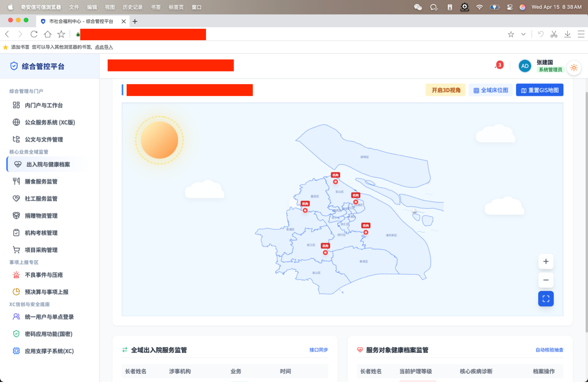
Task: Click the 机构 marker near 松江区
Action: coord(325,249)
